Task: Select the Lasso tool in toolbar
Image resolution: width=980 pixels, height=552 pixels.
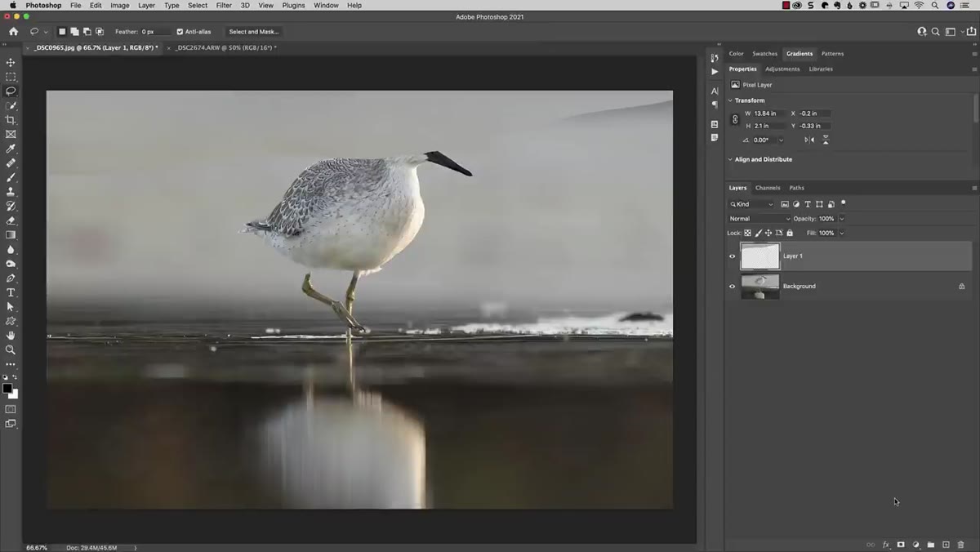Action: click(x=11, y=91)
